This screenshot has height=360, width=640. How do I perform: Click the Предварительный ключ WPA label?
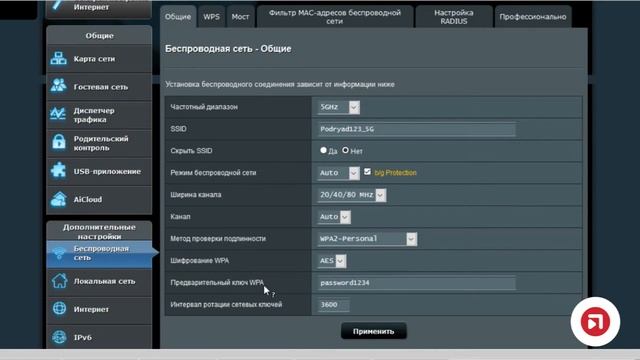[x=217, y=282]
